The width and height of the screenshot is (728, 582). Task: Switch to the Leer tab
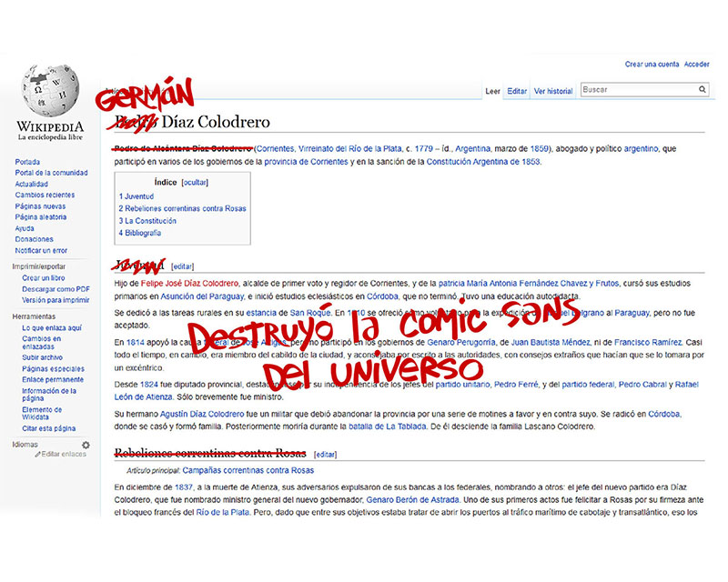pyautogui.click(x=492, y=91)
